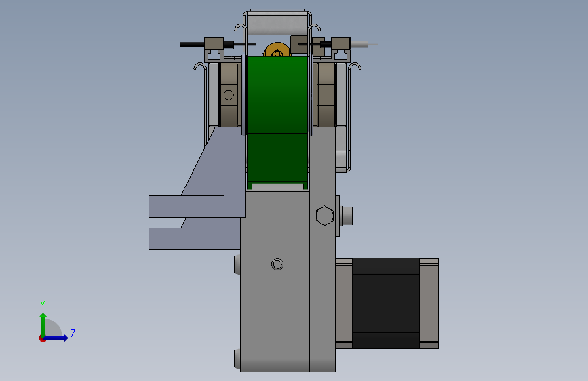Select the round hole in the gray housing

coord(277,264)
